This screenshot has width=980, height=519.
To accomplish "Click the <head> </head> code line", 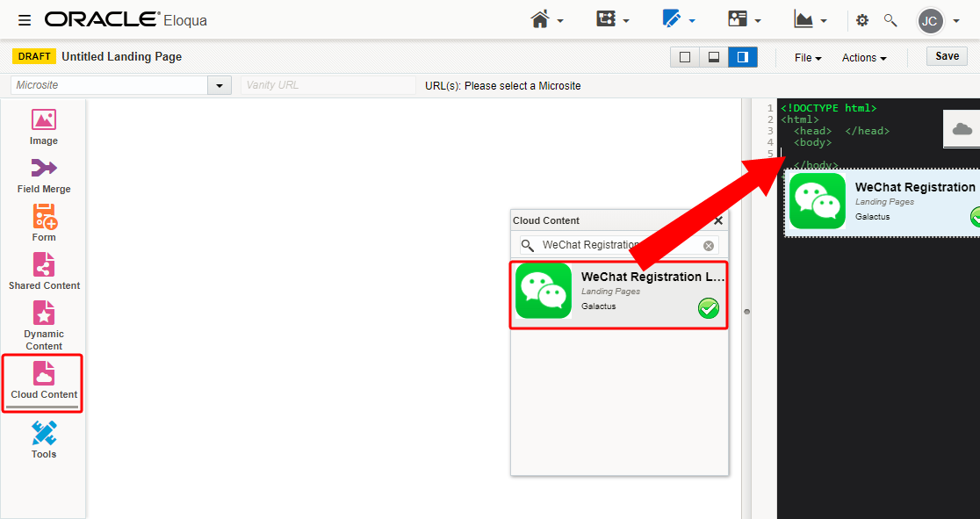I will (841, 132).
